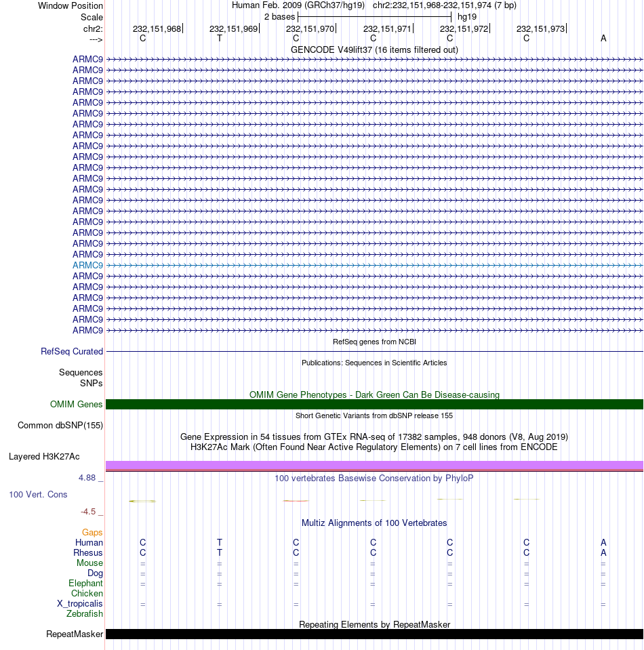Click the Elephant alignment row label
Viewport: 644px width, 650px height.
coord(85,584)
